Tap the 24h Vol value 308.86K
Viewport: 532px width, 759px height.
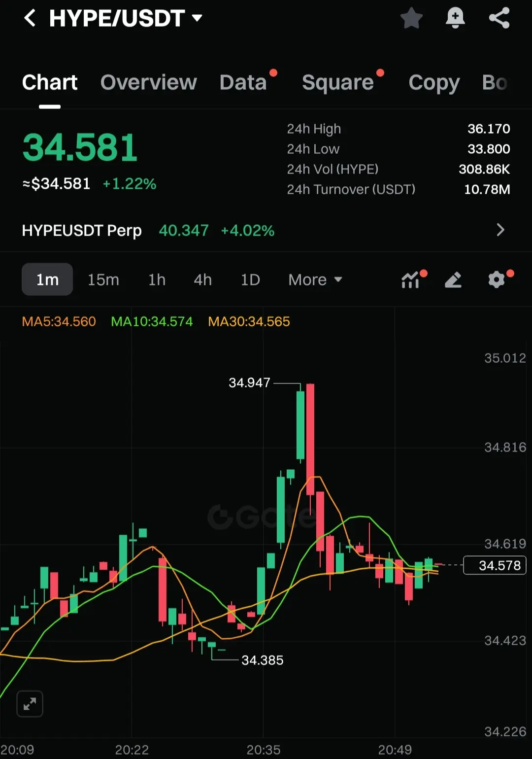484,170
